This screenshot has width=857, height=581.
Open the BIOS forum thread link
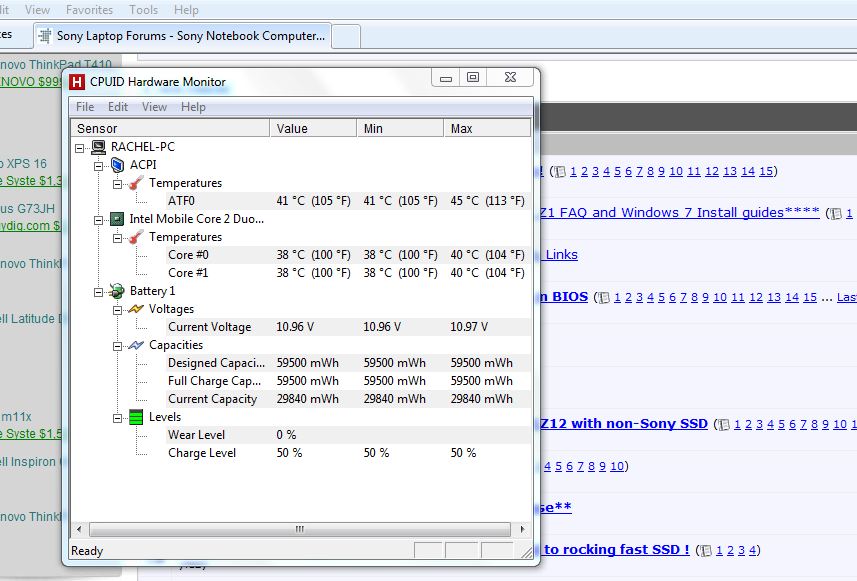click(x=563, y=297)
